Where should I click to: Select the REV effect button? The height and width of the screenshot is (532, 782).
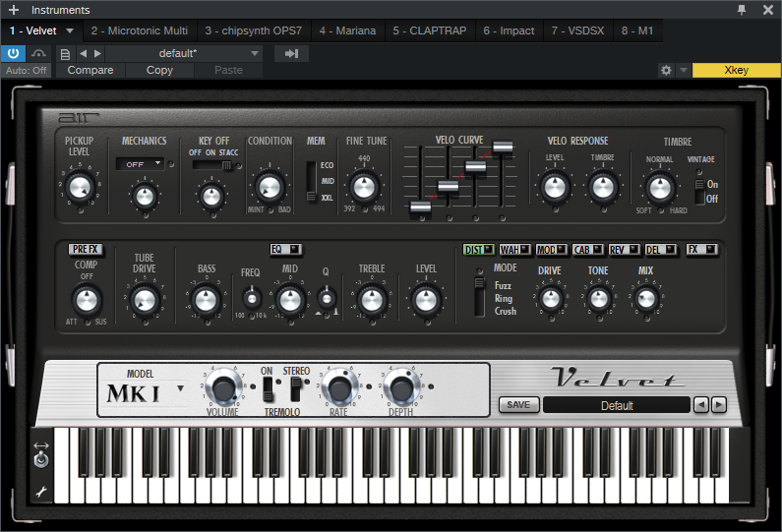pos(624,250)
